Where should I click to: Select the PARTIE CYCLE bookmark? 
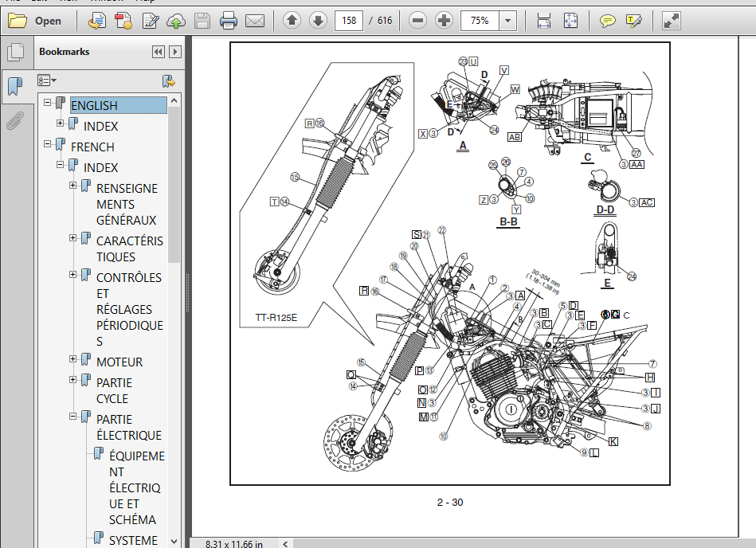[114, 391]
